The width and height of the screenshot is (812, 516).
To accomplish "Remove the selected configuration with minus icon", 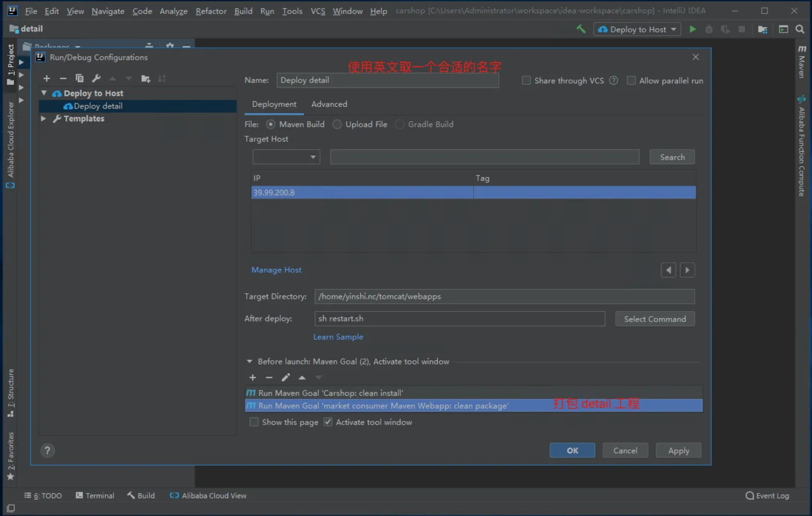I will click(63, 78).
